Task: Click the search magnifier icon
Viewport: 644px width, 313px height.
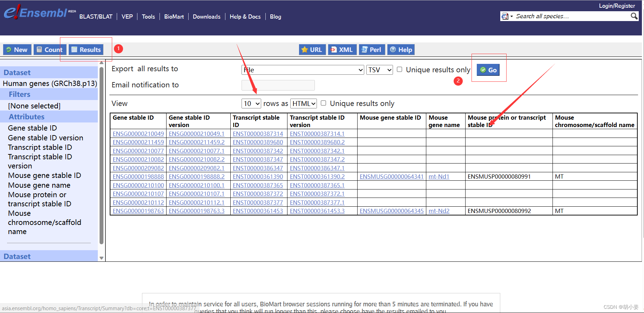Action: click(x=634, y=16)
